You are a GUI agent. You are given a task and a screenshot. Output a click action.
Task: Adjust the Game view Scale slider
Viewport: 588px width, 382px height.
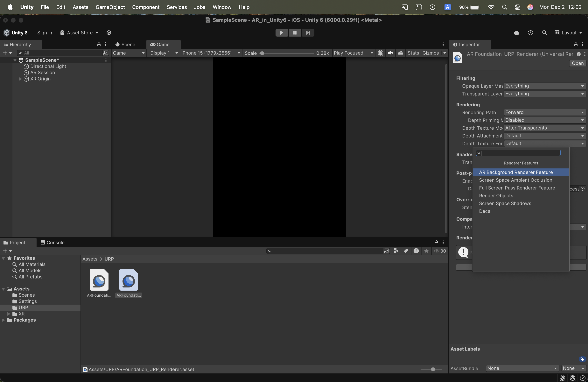262,53
